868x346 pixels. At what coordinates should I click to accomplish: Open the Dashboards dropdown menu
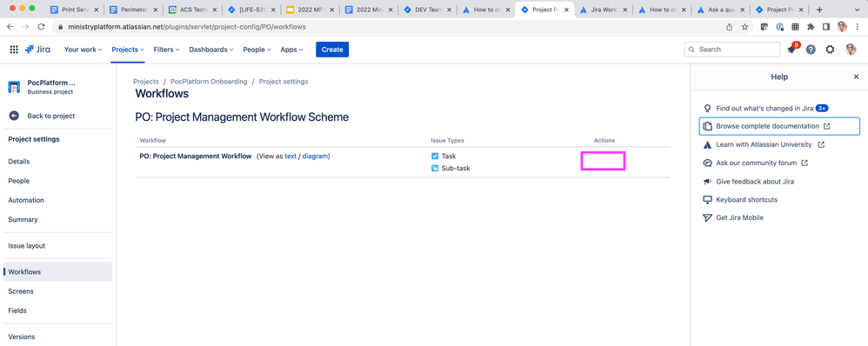(x=210, y=50)
